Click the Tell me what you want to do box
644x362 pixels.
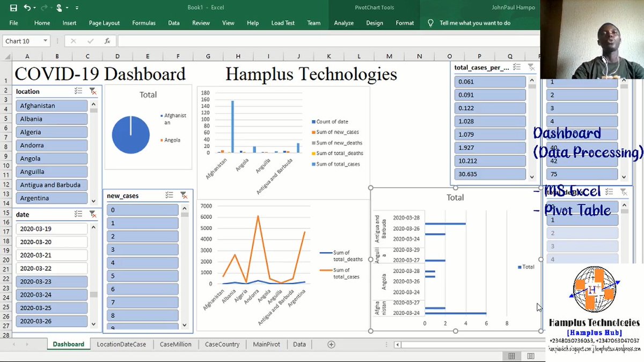point(474,23)
